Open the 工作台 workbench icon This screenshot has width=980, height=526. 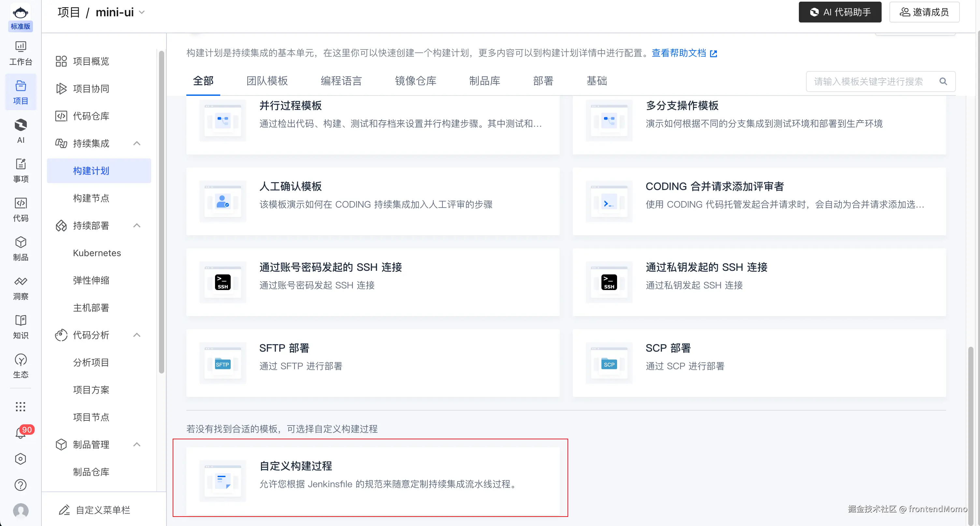[x=21, y=52]
